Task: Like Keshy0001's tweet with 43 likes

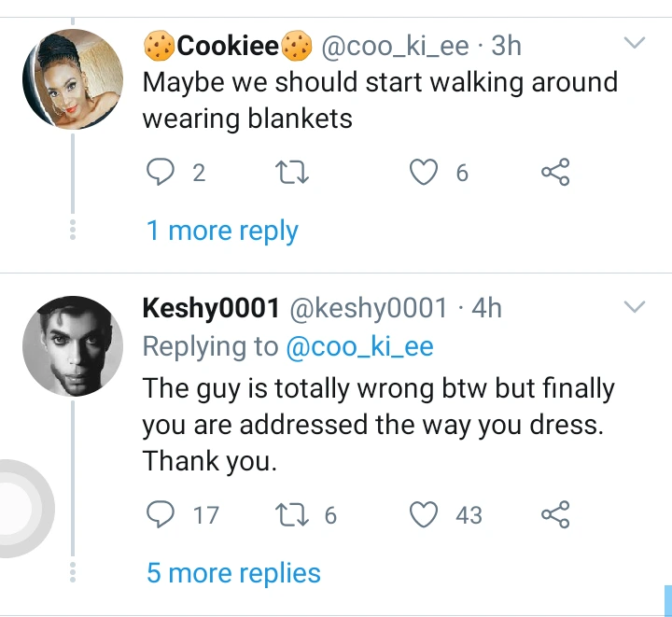Action: (426, 514)
